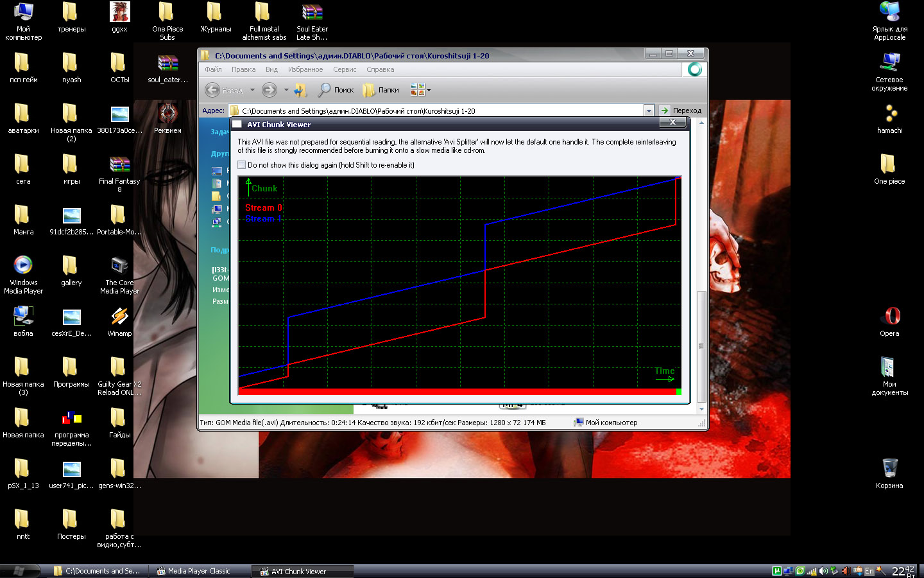The image size is (924, 578).
Task: Click the taskbar clock showing 22:42
Action: pos(903,571)
